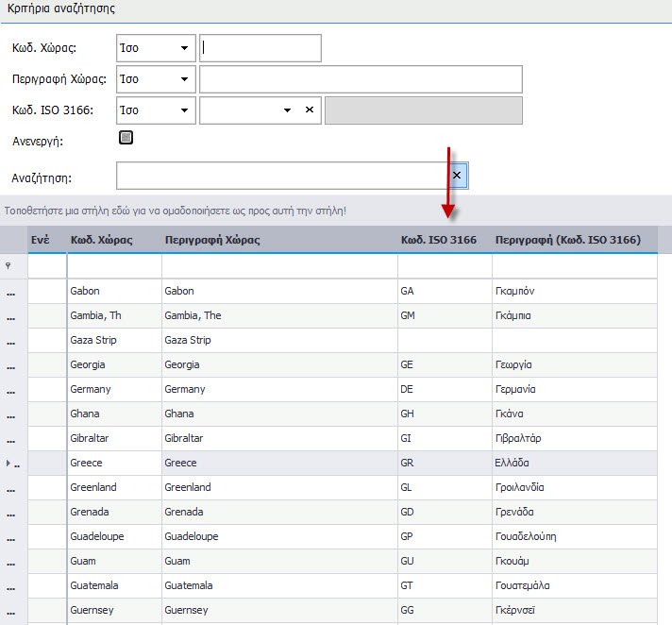Click the row indicator beside Greece
The height and width of the screenshot is (625, 672).
coord(12,464)
